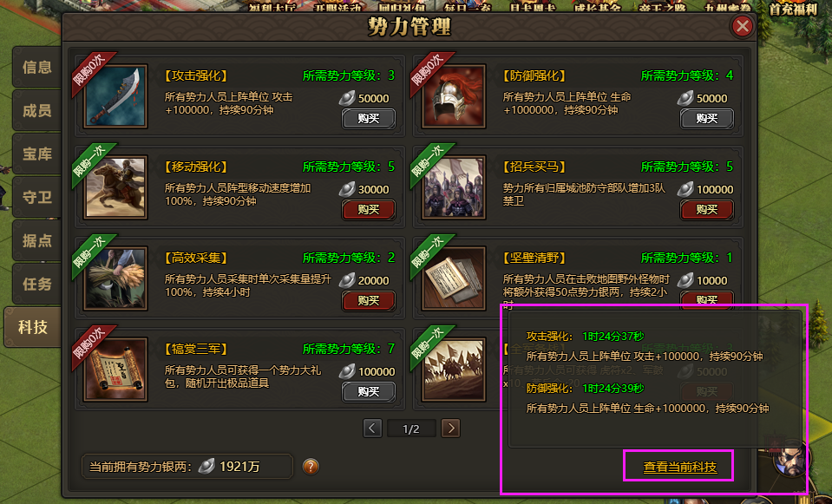Go to the next page arrow
The width and height of the screenshot is (832, 504).
(450, 429)
